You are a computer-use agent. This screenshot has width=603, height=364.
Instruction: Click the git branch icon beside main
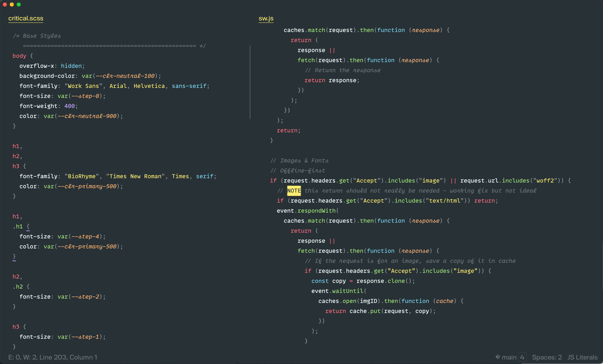tap(498, 357)
